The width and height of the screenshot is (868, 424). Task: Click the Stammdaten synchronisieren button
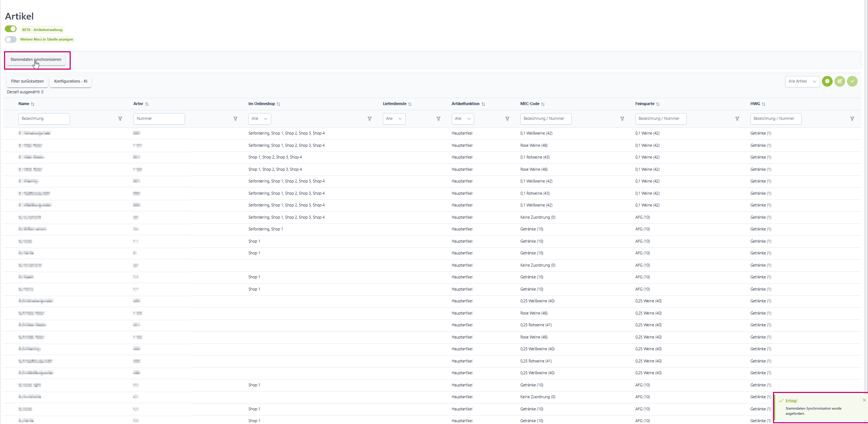pyautogui.click(x=36, y=59)
